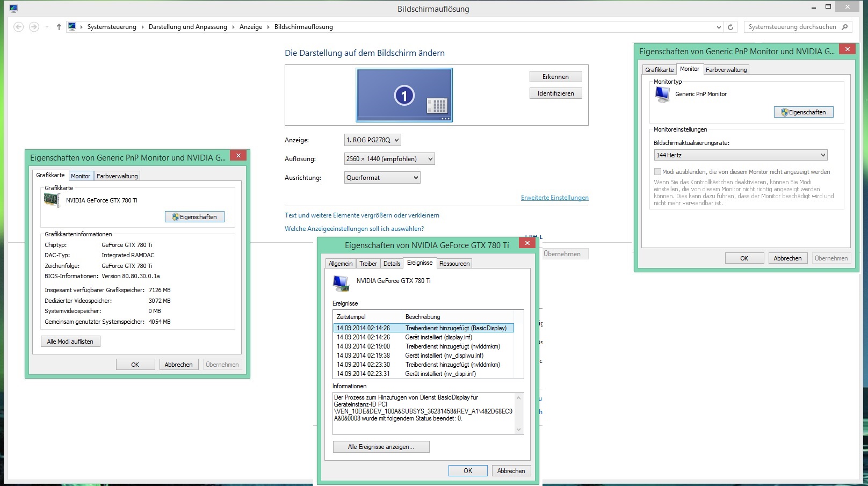
Task: Go up one level with the up arrow
Action: pyautogui.click(x=59, y=27)
